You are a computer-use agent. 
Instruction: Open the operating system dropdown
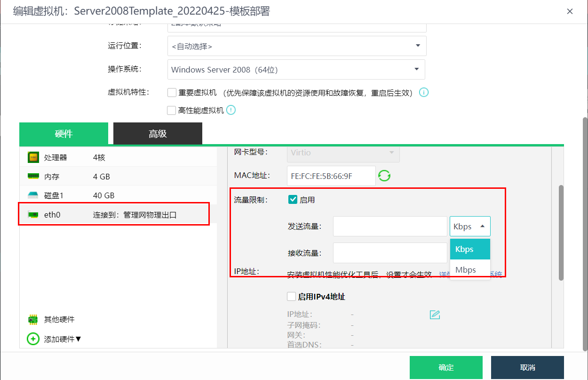pos(296,69)
